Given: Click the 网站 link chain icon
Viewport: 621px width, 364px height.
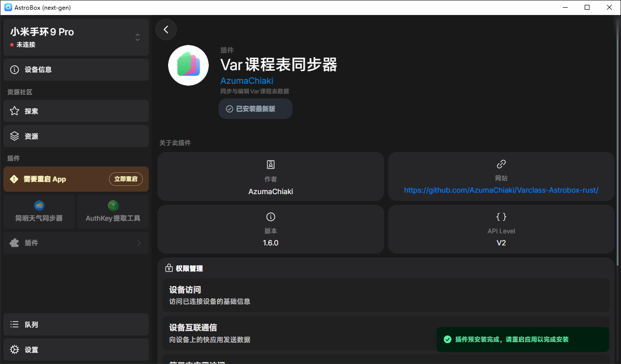Looking at the screenshot, I should (x=501, y=164).
